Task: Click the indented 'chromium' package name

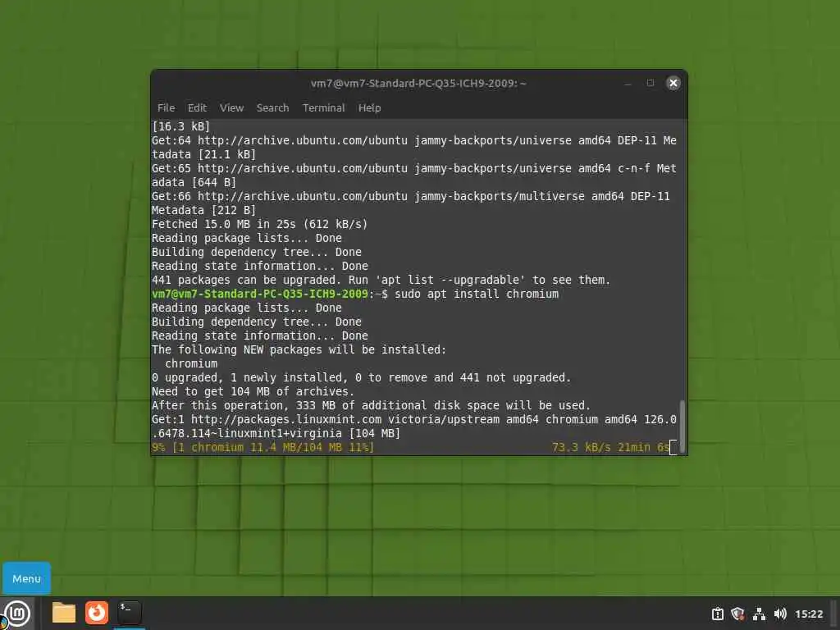Action: 190,363
